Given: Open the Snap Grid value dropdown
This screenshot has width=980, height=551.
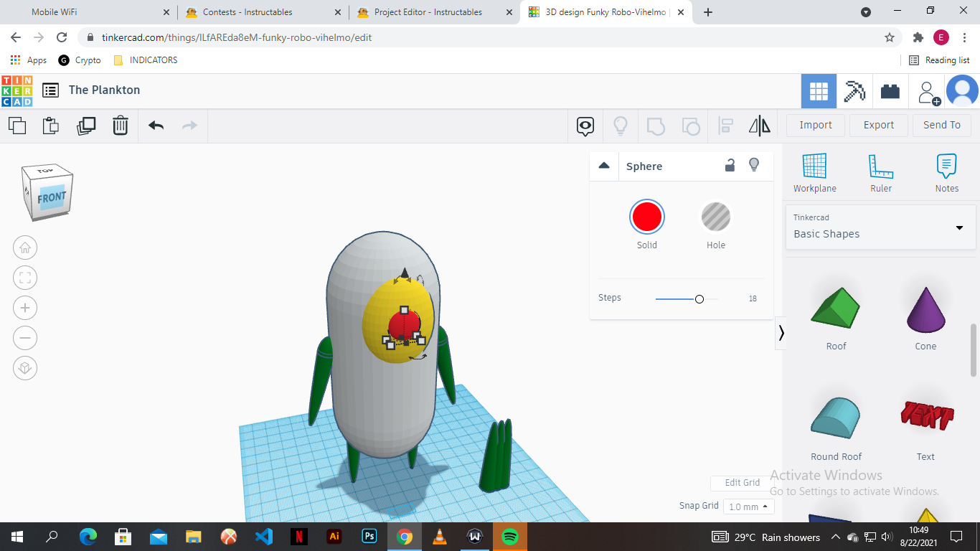Looking at the screenshot, I should 748,506.
